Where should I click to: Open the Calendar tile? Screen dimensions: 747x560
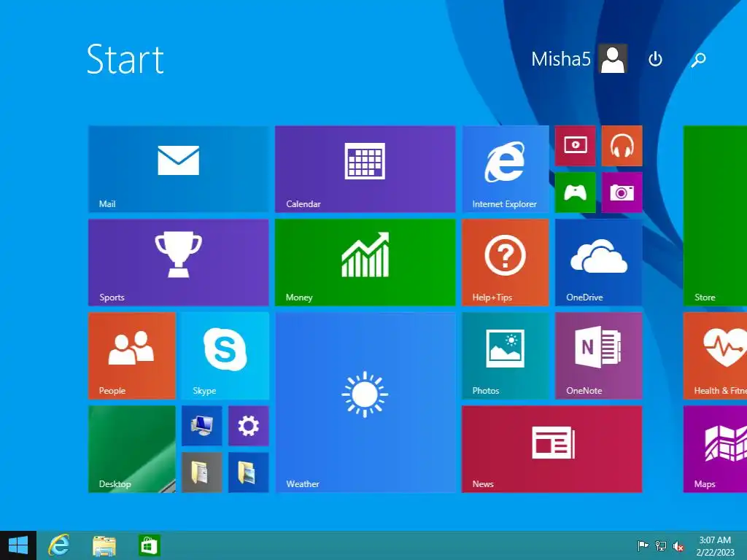[x=365, y=169]
